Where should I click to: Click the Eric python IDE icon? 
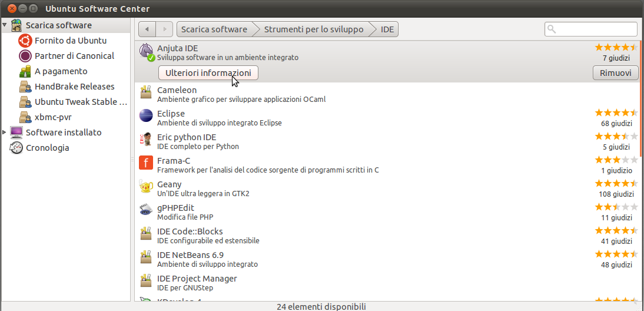(146, 139)
